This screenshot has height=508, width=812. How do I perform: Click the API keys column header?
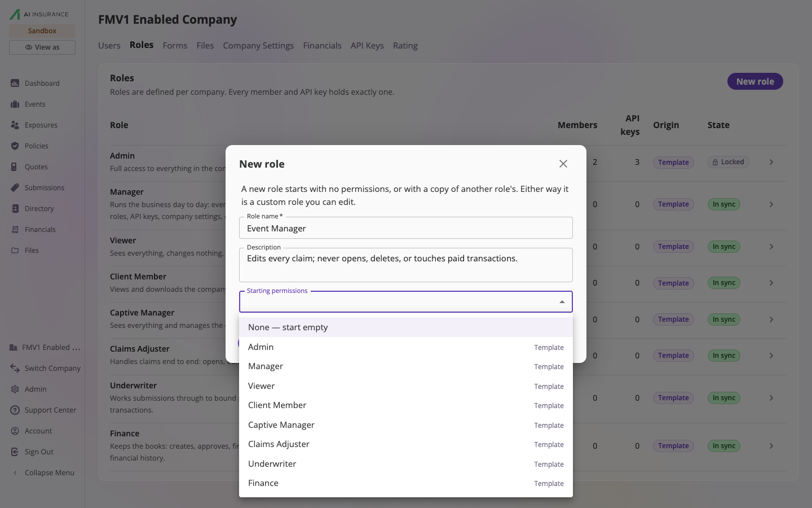pos(630,125)
